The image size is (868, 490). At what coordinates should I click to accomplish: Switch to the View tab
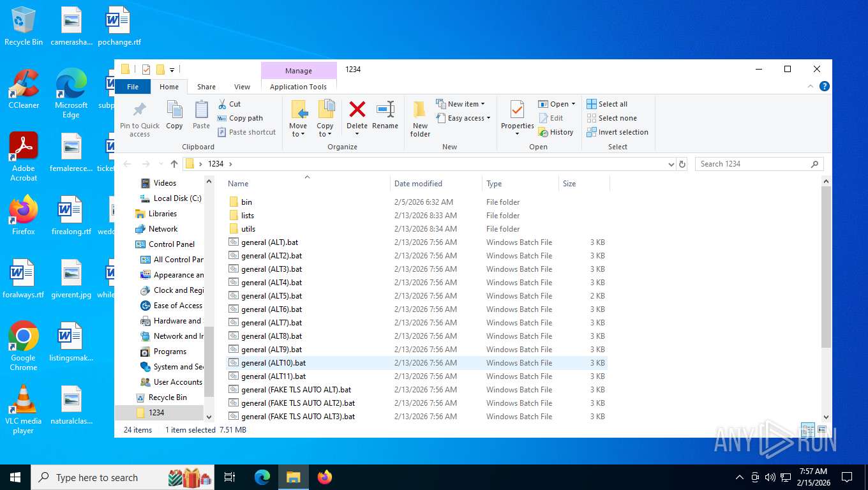pyautogui.click(x=242, y=87)
